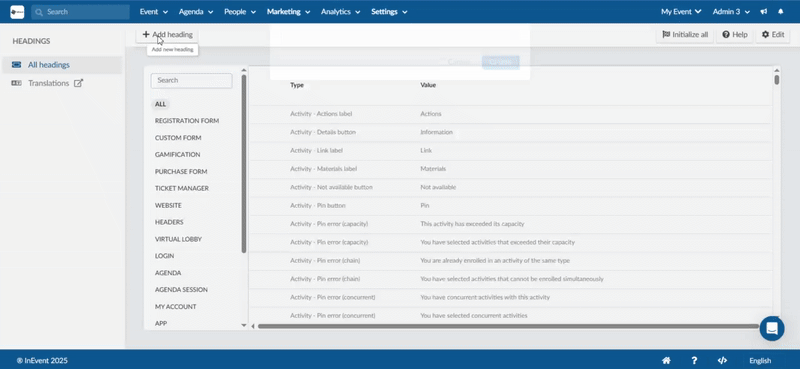Click the announcements megaphone icon
The height and width of the screenshot is (369, 800).
tap(764, 12)
